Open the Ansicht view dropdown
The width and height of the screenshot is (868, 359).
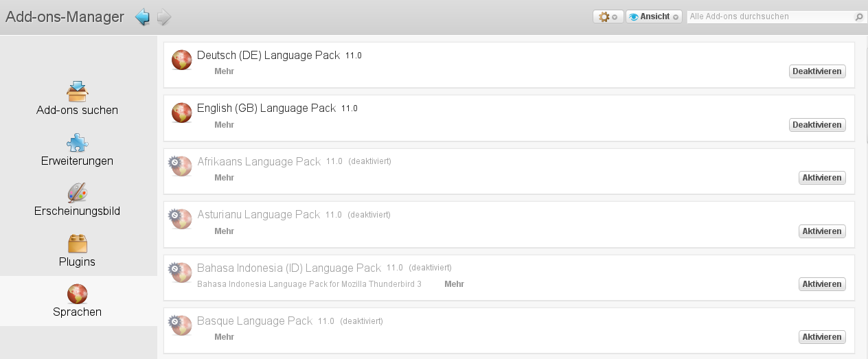[x=654, y=17]
